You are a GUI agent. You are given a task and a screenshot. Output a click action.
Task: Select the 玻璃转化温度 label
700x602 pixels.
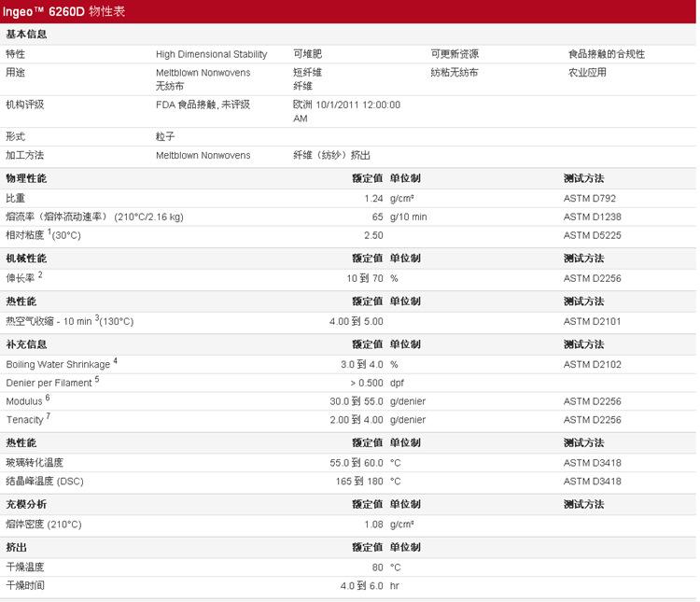pyautogui.click(x=35, y=463)
